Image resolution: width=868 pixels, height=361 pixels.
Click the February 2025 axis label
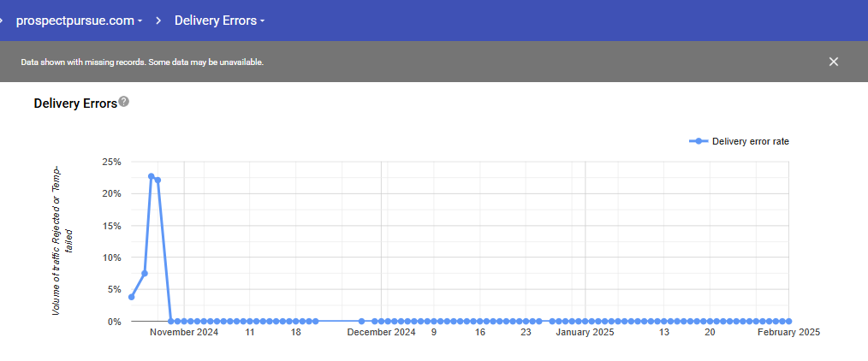788,333
